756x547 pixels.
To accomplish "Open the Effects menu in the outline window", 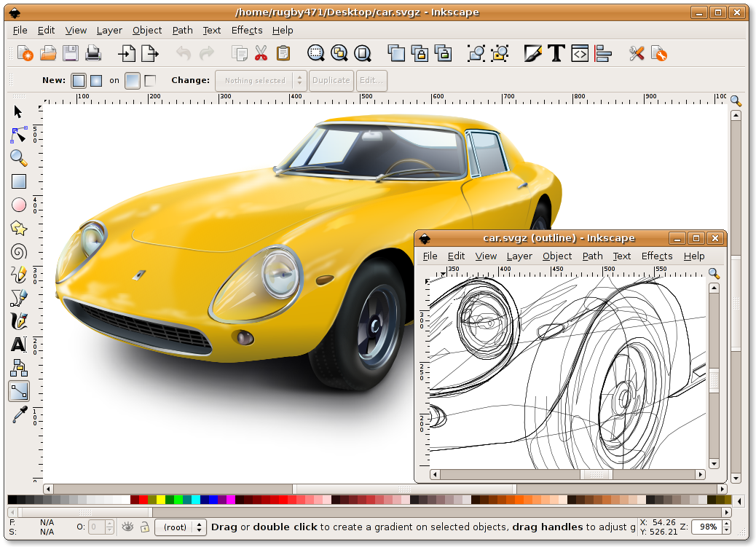I will [x=657, y=256].
